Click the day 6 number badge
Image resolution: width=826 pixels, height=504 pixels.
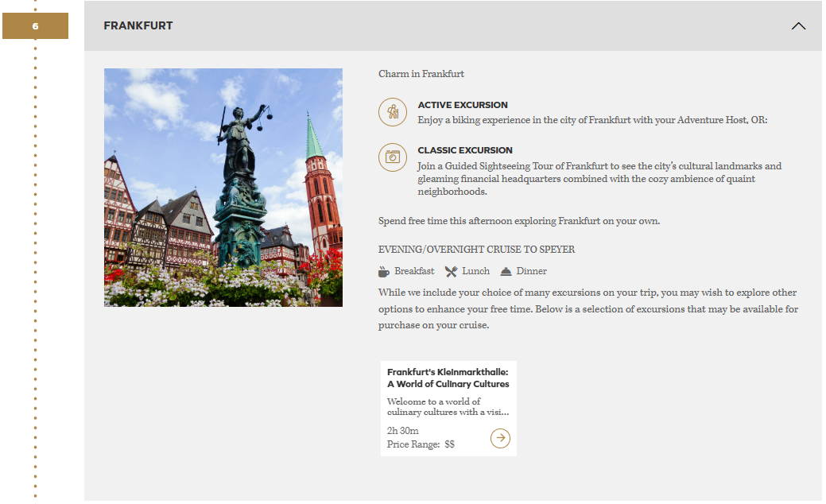pos(35,26)
